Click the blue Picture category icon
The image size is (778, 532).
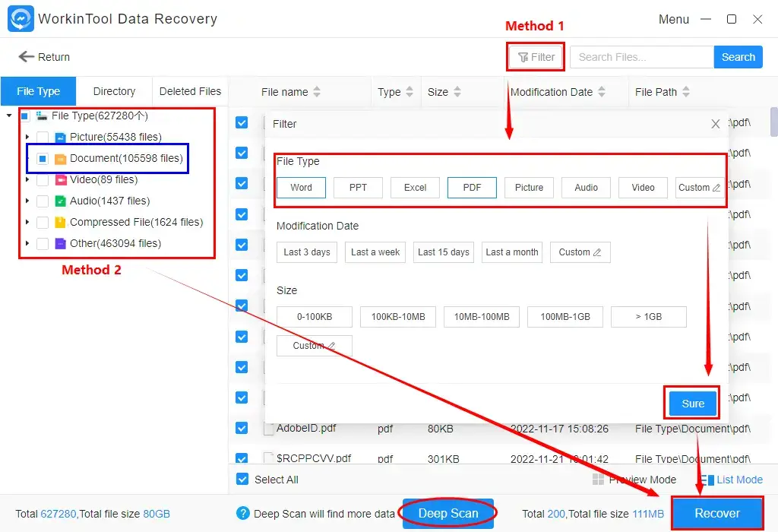[x=61, y=138]
